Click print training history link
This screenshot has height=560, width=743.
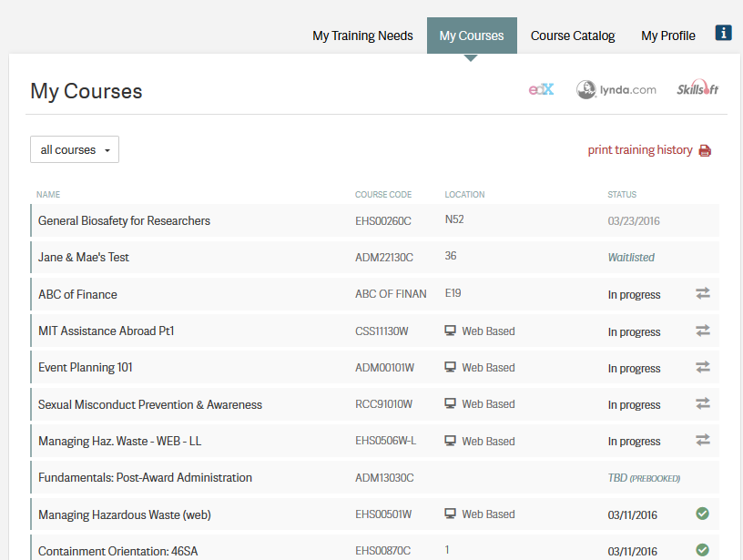pos(640,149)
